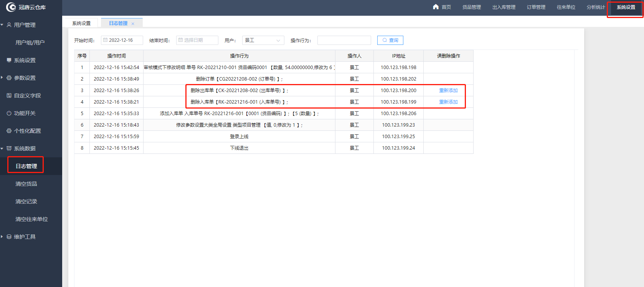Image resolution: width=644 pixels, height=287 pixels.
Task: Open the 出入库管理 top menu
Action: [504, 7]
